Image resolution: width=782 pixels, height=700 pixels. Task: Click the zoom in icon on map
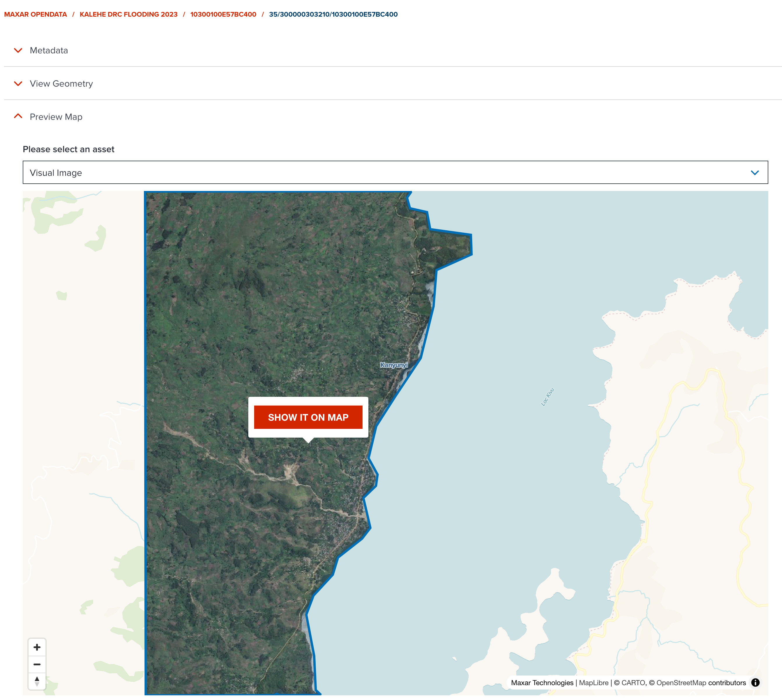[x=37, y=647]
